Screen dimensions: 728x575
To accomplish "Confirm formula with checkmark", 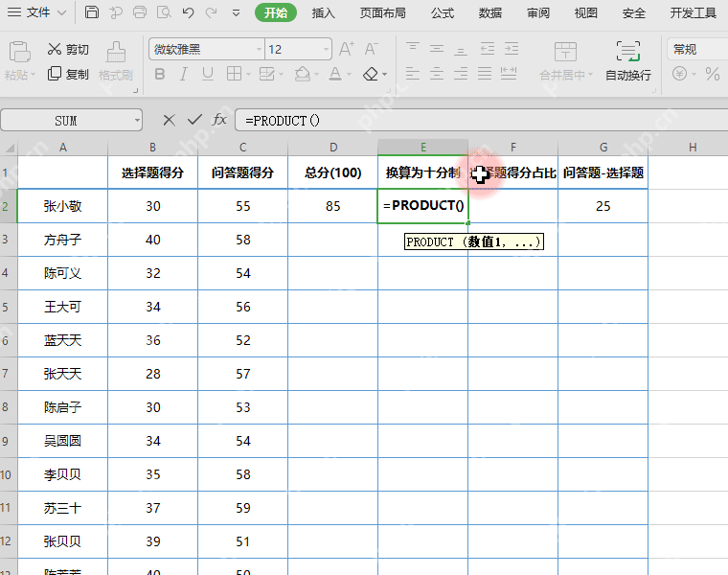I will 194,121.
